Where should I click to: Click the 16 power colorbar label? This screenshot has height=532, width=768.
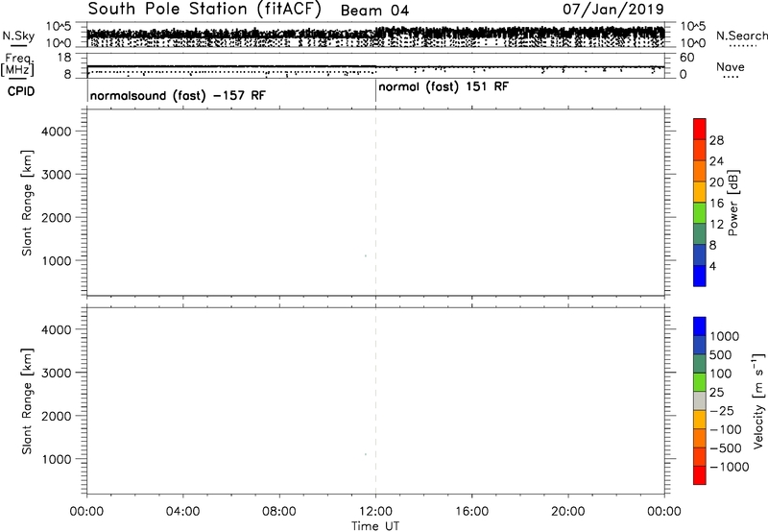(716, 204)
